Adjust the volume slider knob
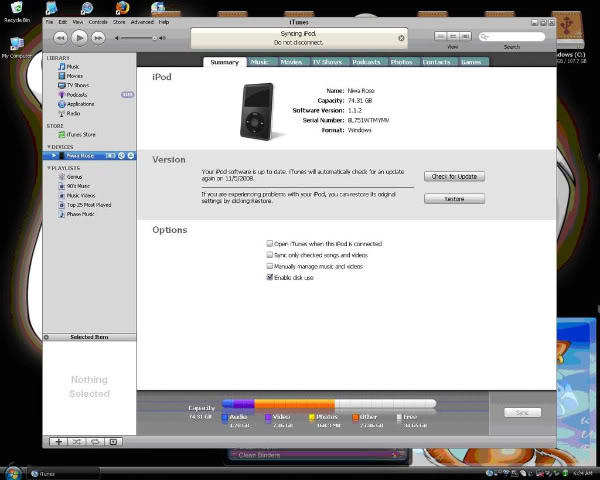Image resolution: width=600 pixels, height=480 pixels. (x=154, y=38)
